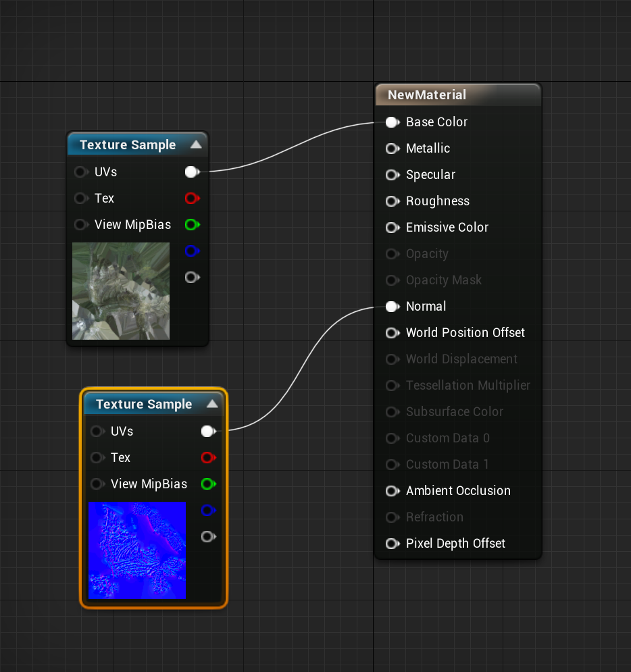Click upper Texture Sample UVs input pin

[x=81, y=172]
